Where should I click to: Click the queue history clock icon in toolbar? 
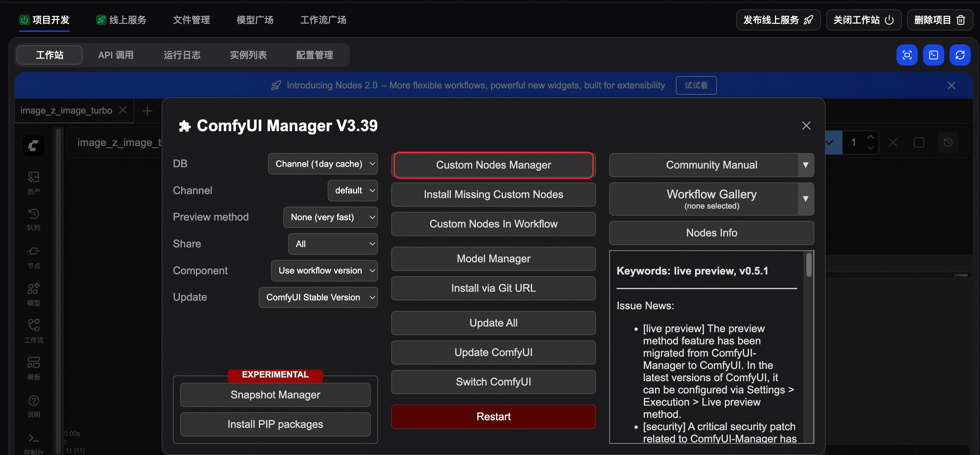pos(948,142)
